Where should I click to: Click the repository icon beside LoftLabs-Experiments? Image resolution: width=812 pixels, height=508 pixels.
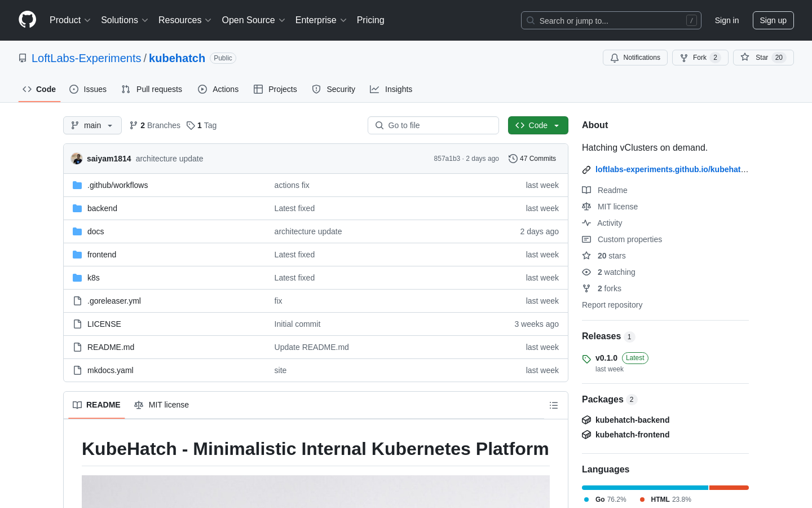[23, 58]
